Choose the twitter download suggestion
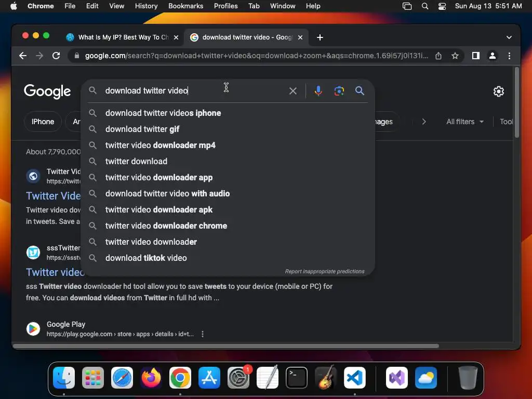This screenshot has height=399, width=532. 228,162
